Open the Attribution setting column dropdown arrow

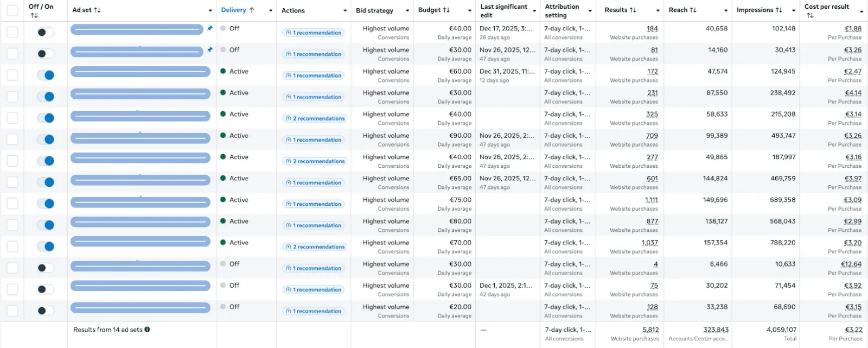point(590,11)
